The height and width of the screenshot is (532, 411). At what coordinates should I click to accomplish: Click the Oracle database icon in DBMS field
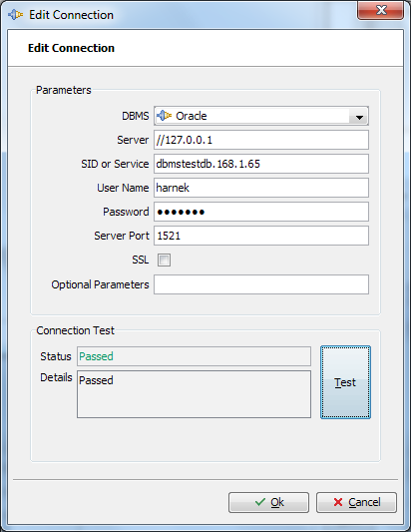pos(164,116)
